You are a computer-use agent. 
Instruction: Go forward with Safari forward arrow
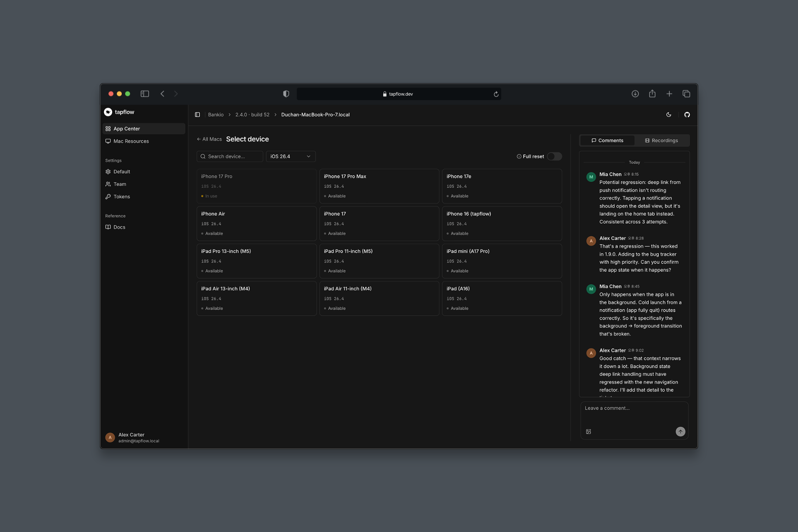176,94
